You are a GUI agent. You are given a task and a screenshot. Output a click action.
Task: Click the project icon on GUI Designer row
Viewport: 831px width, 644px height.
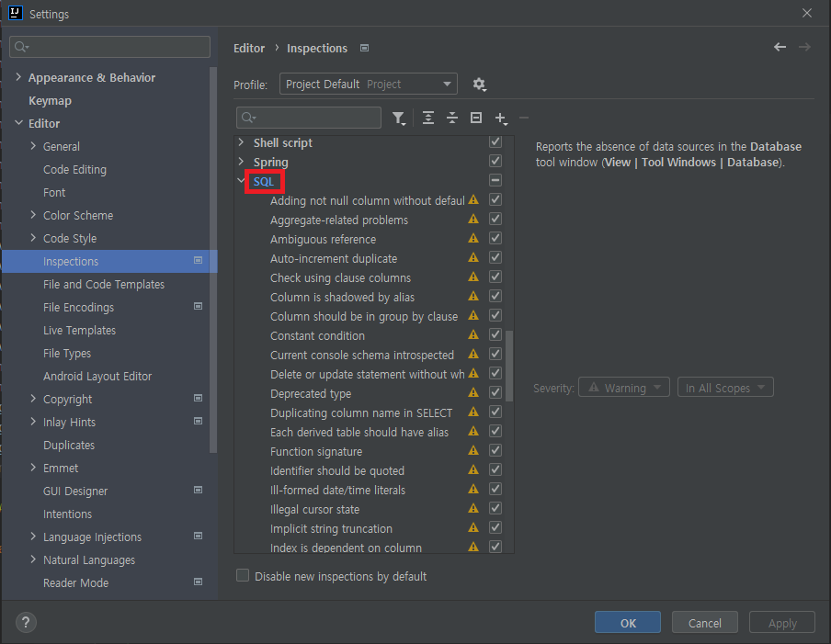pos(199,490)
